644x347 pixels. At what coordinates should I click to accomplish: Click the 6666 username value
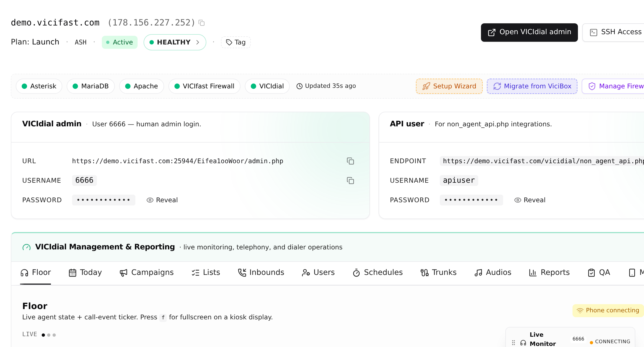(84, 181)
